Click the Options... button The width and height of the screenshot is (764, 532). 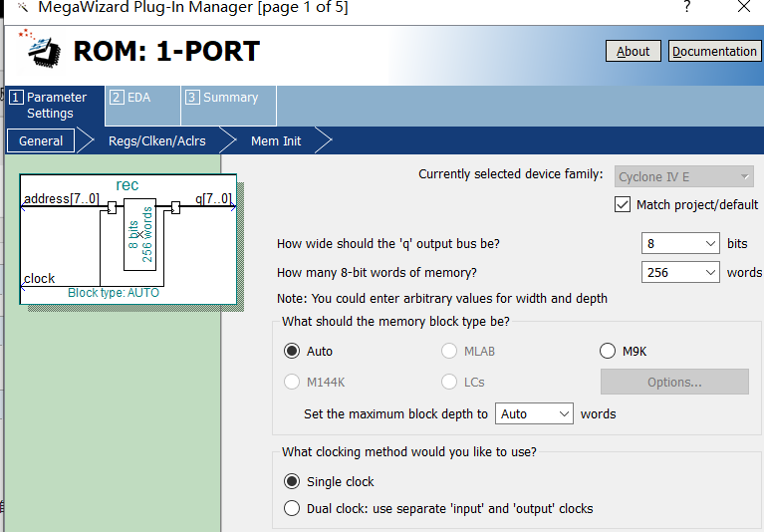pos(674,382)
